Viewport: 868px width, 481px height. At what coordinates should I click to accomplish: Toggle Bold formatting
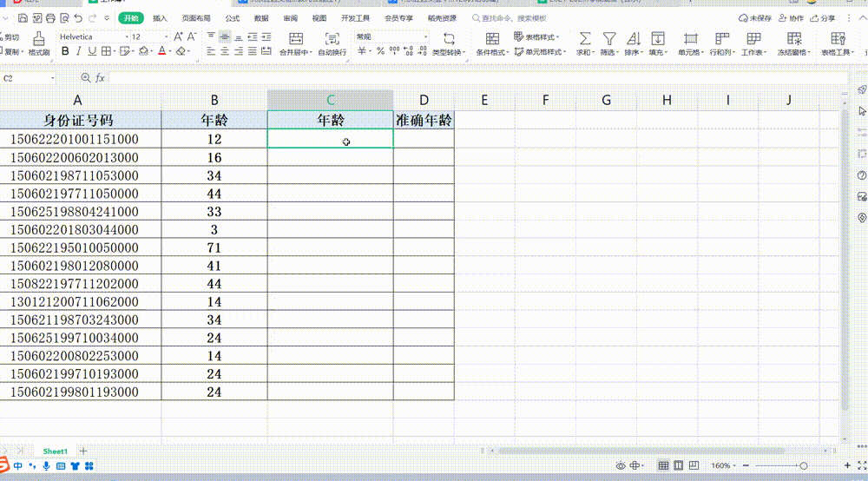(x=63, y=52)
